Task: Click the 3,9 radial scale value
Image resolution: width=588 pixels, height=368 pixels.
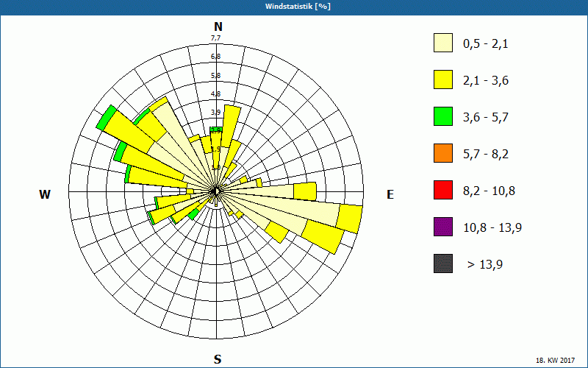Action: pyautogui.click(x=215, y=113)
